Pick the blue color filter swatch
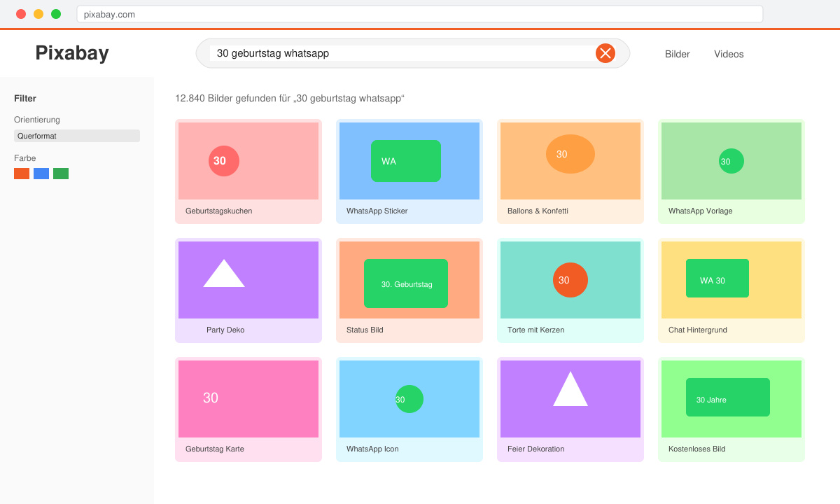This screenshot has width=840, height=504. 41,174
